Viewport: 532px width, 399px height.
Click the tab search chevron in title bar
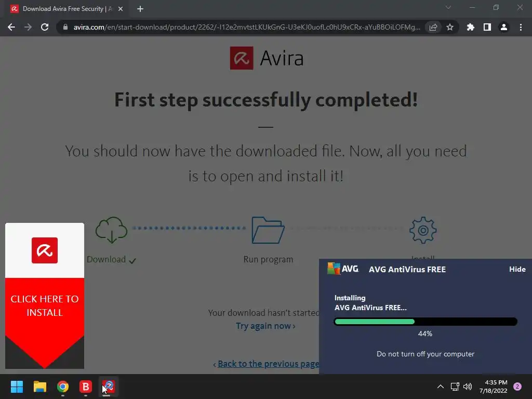(x=448, y=7)
